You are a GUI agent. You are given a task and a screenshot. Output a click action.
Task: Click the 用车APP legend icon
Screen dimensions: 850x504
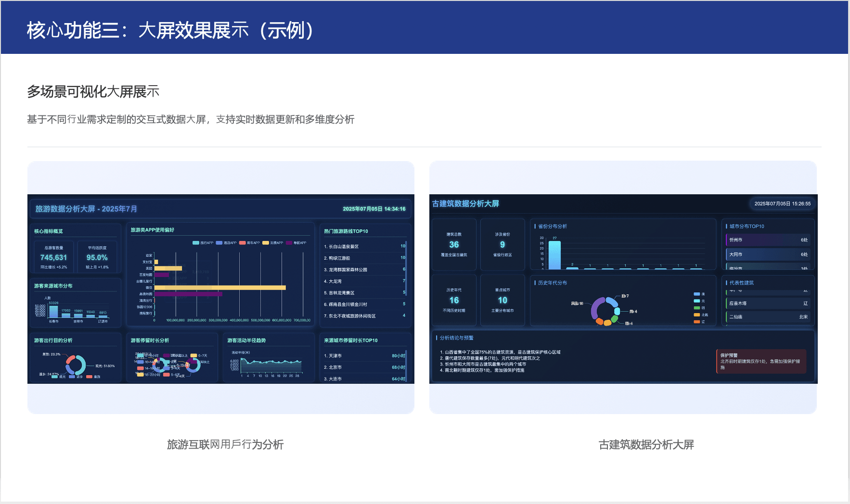[242, 243]
